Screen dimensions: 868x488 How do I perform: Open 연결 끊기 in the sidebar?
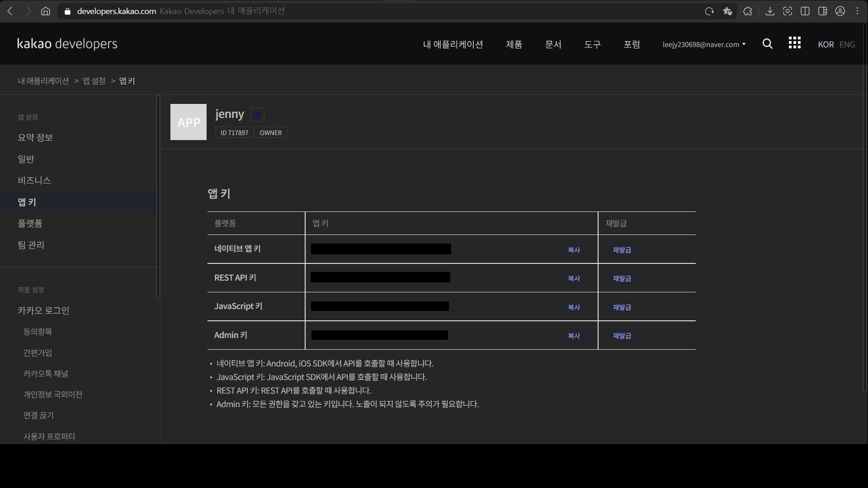tap(38, 415)
